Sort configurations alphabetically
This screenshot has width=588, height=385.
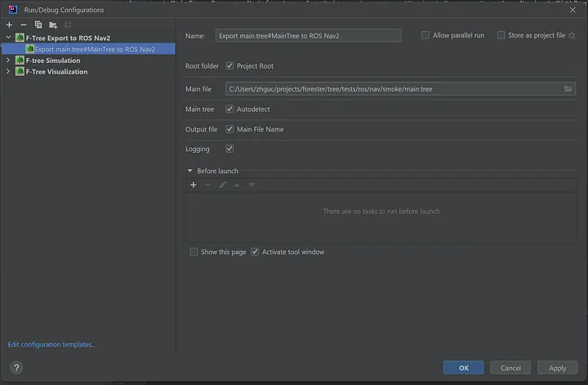pos(68,25)
